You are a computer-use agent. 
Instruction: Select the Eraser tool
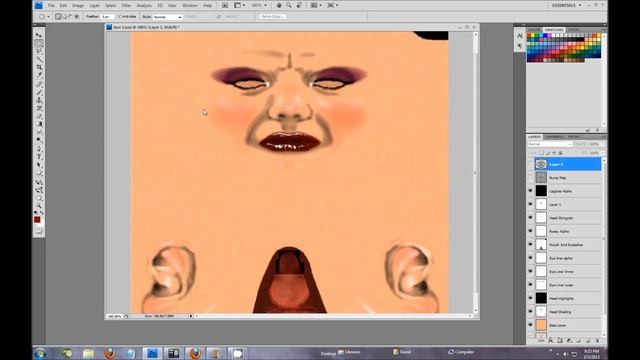(39, 116)
